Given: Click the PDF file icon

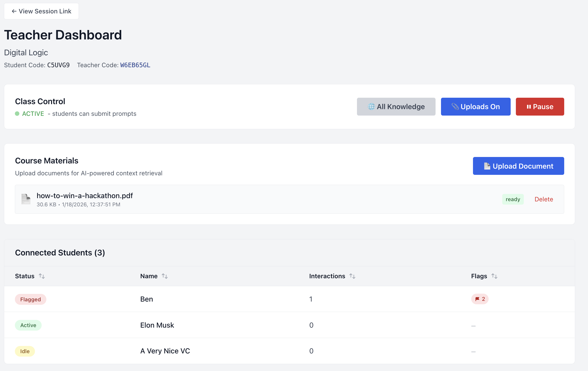Looking at the screenshot, I should (x=26, y=199).
